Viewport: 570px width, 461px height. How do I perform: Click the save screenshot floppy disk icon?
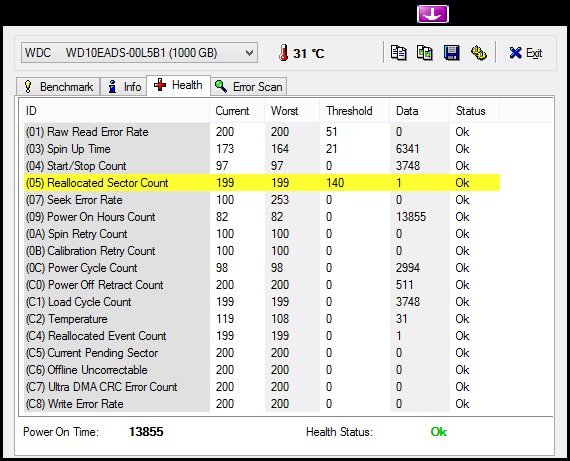coord(451,53)
